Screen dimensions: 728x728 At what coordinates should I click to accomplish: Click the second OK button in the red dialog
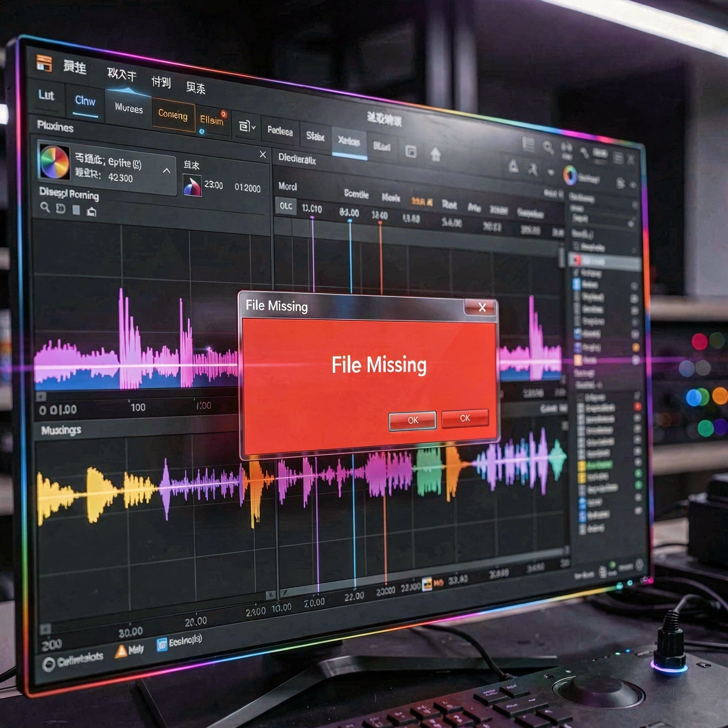465,418
